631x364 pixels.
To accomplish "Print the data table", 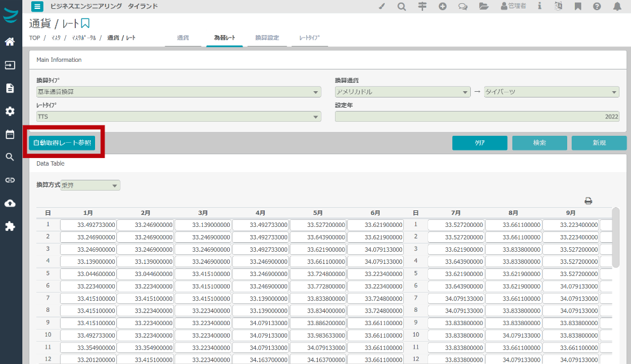I will 588,201.
